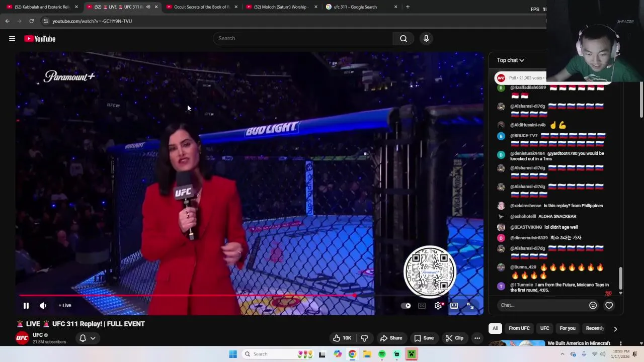
Task: Select the For you filter chip
Action: pos(568,328)
